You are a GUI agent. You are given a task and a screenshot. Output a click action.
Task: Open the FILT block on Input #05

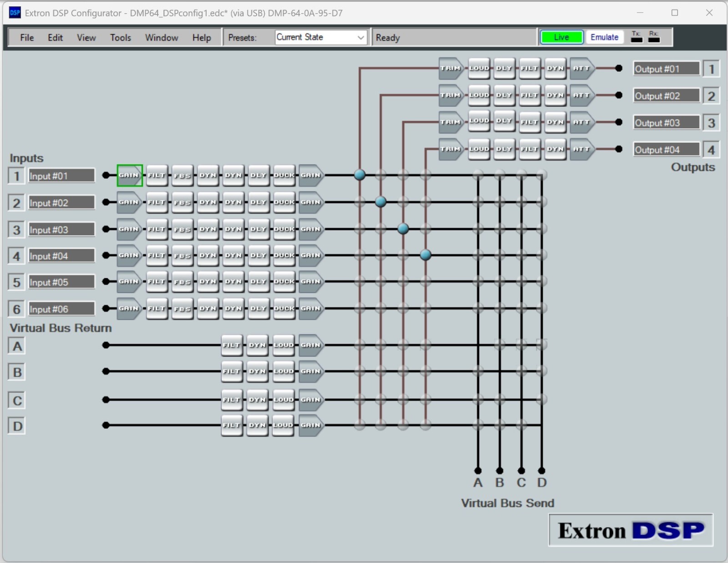coord(157,281)
